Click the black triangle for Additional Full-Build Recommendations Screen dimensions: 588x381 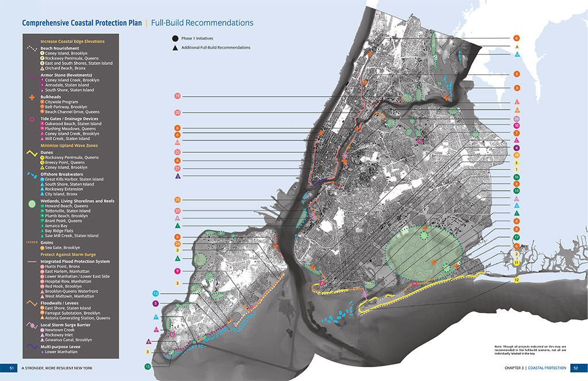[x=175, y=48]
